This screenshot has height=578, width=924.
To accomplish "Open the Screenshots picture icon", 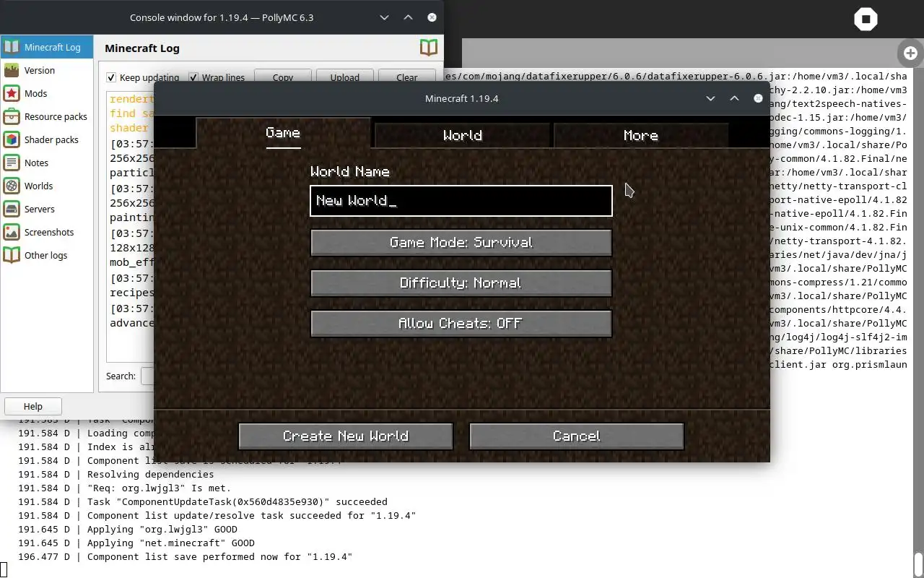I will (12, 232).
